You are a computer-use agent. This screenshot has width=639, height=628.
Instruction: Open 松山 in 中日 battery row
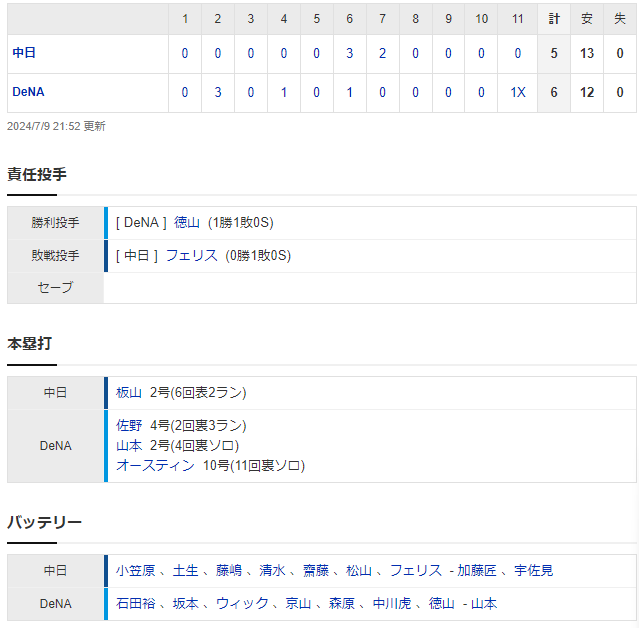click(359, 571)
